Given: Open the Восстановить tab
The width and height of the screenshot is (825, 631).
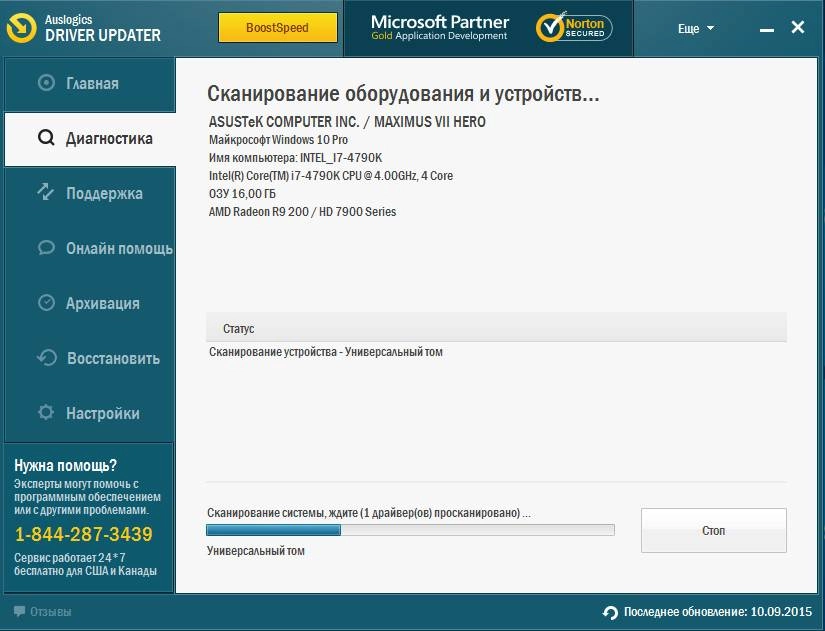Looking at the screenshot, I should (x=89, y=358).
